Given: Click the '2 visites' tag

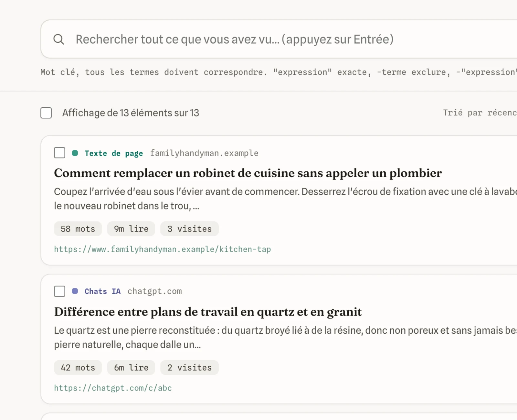Looking at the screenshot, I should pyautogui.click(x=190, y=368).
